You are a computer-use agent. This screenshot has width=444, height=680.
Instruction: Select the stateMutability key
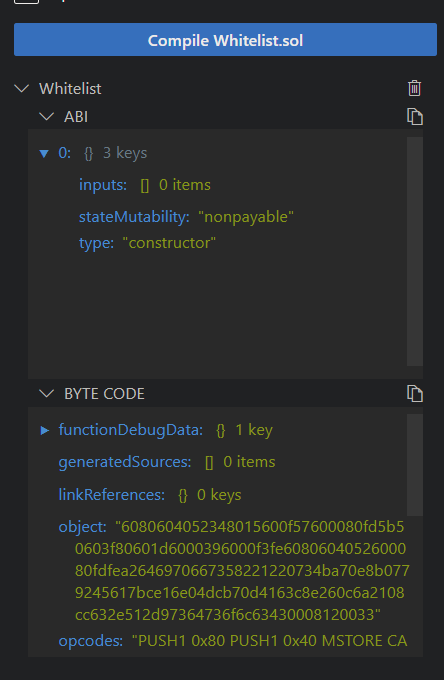[x=134, y=216]
